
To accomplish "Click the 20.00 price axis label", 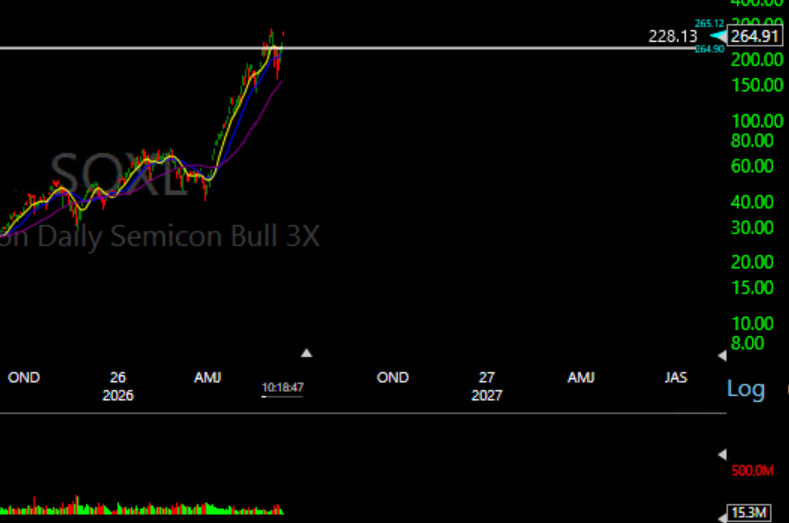I will (x=752, y=262).
